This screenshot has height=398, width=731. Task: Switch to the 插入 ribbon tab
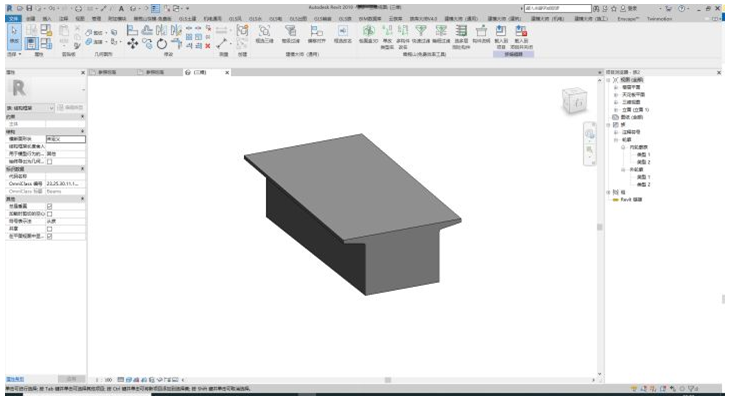[x=47, y=19]
